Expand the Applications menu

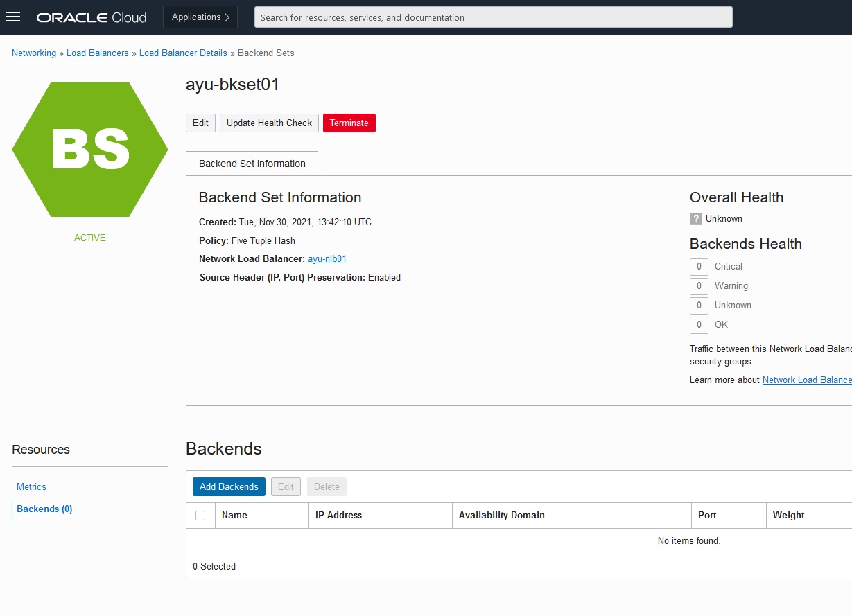tap(200, 17)
